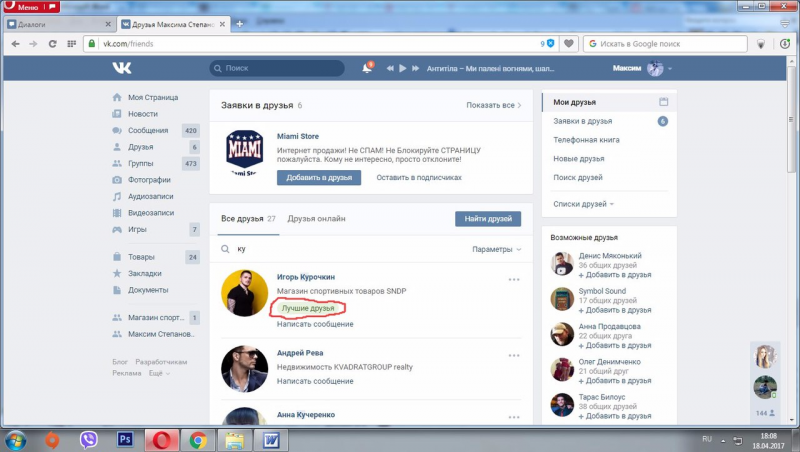Open the notifications bell icon
This screenshot has height=452, width=800.
pos(367,68)
